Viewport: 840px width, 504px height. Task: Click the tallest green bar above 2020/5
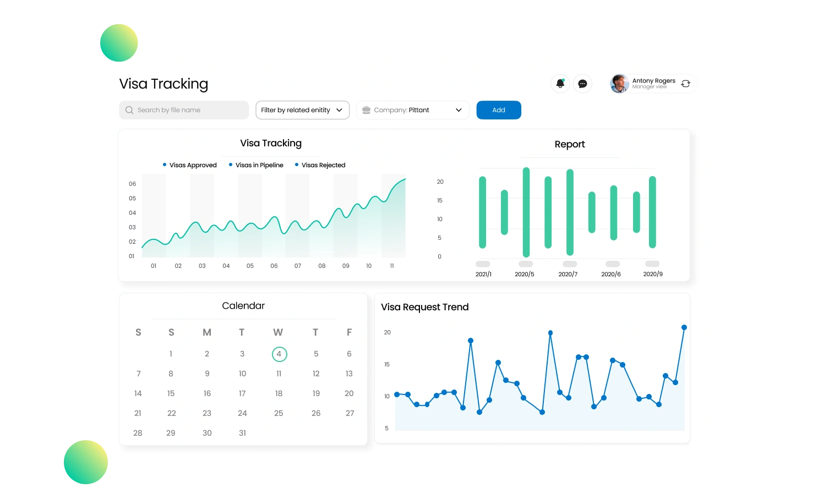(526, 212)
